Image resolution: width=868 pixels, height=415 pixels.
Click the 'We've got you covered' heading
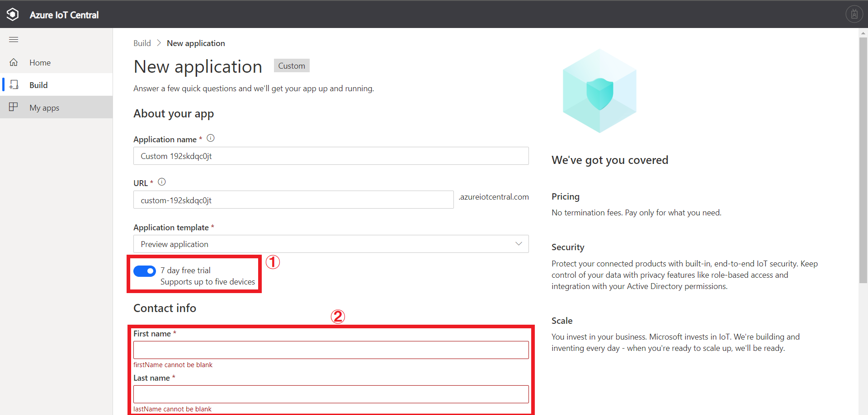(x=610, y=160)
